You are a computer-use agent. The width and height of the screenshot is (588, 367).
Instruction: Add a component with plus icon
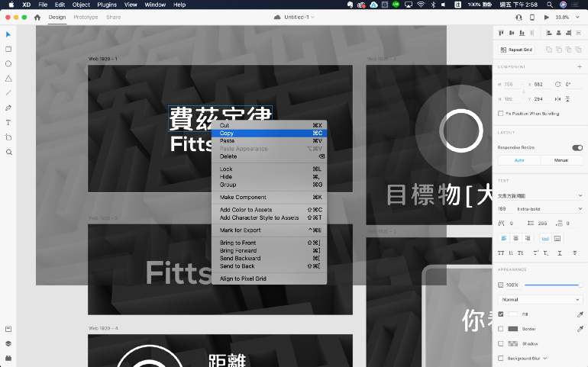(x=580, y=66)
